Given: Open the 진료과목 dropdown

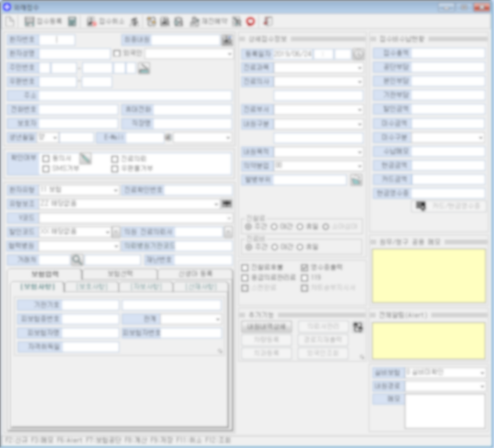Looking at the screenshot, I should click(318, 68).
